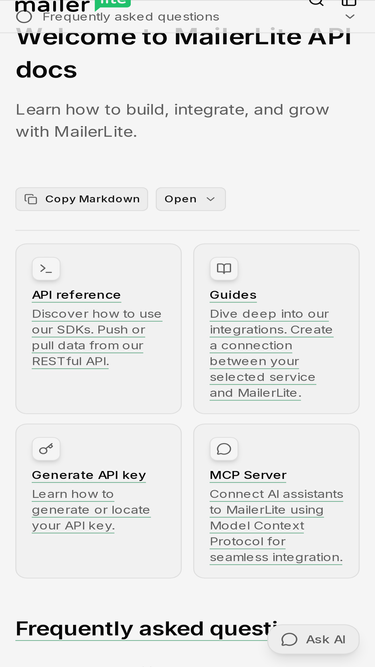Click the terminal icon in API reference card
375x667 pixels.
46,269
